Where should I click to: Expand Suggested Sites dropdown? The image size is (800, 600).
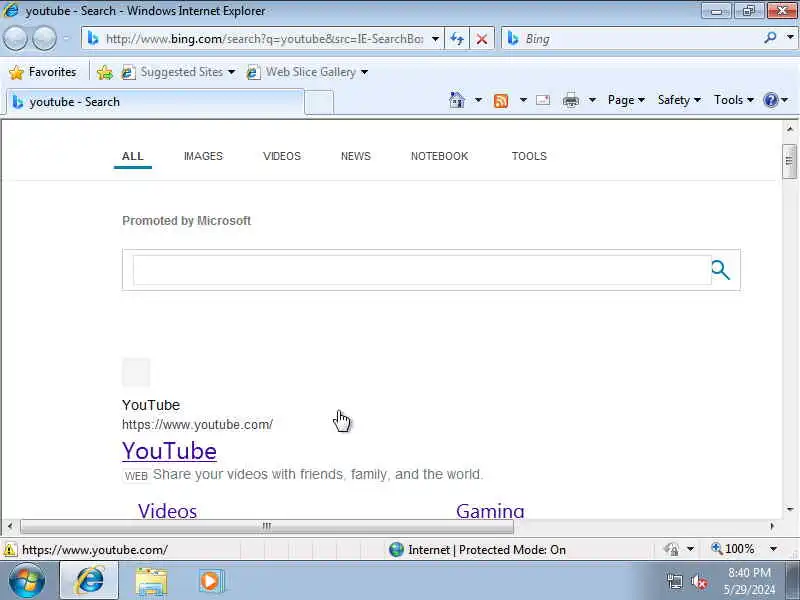point(232,72)
